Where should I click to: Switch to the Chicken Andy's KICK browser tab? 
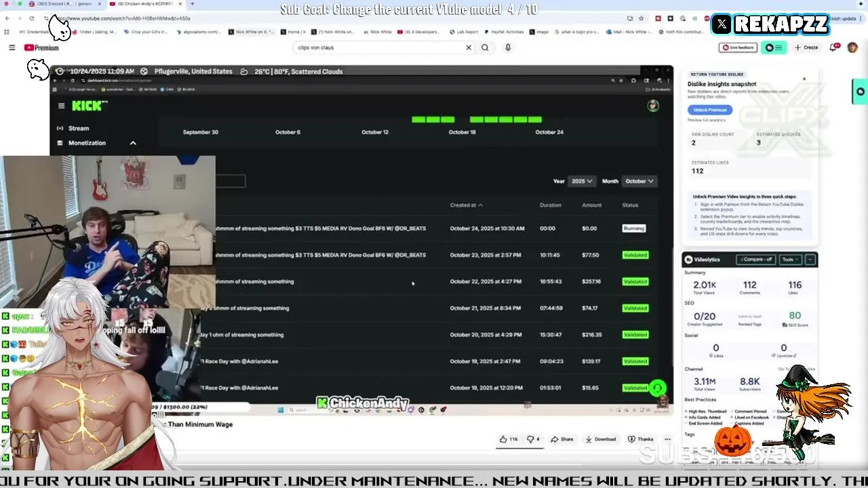(147, 4)
